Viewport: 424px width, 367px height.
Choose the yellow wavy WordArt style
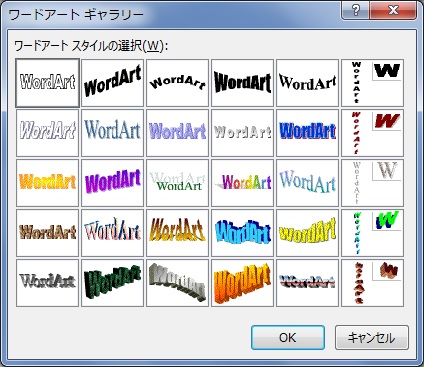[307, 233]
